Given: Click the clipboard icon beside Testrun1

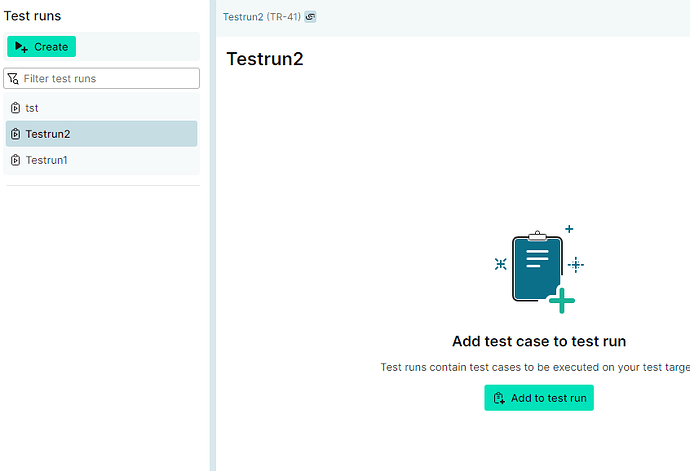Looking at the screenshot, I should [x=15, y=160].
